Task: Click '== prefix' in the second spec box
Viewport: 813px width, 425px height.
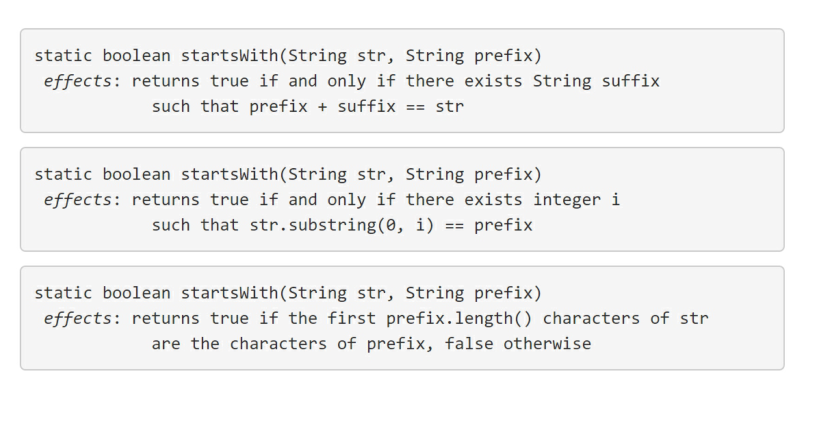Action: (489, 225)
